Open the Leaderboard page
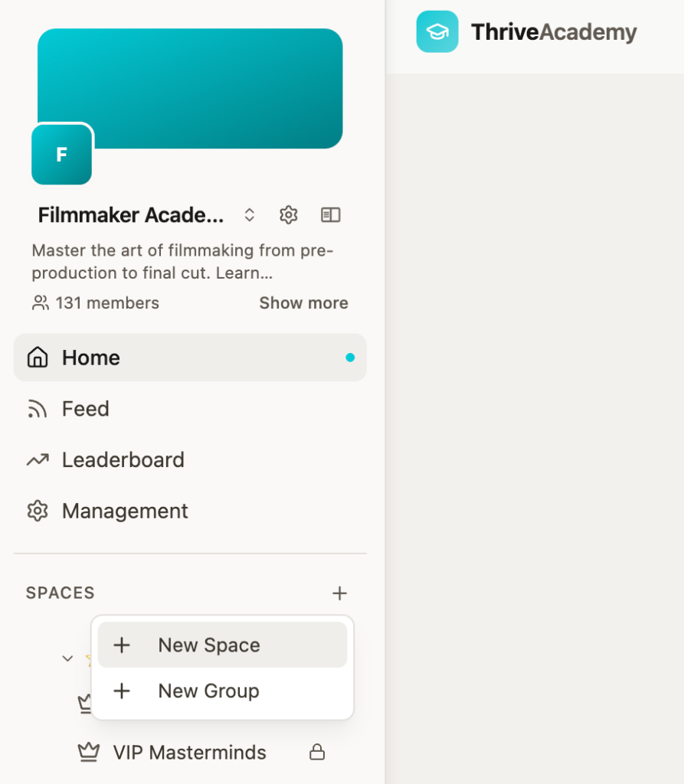This screenshot has width=684, height=784. click(x=123, y=460)
